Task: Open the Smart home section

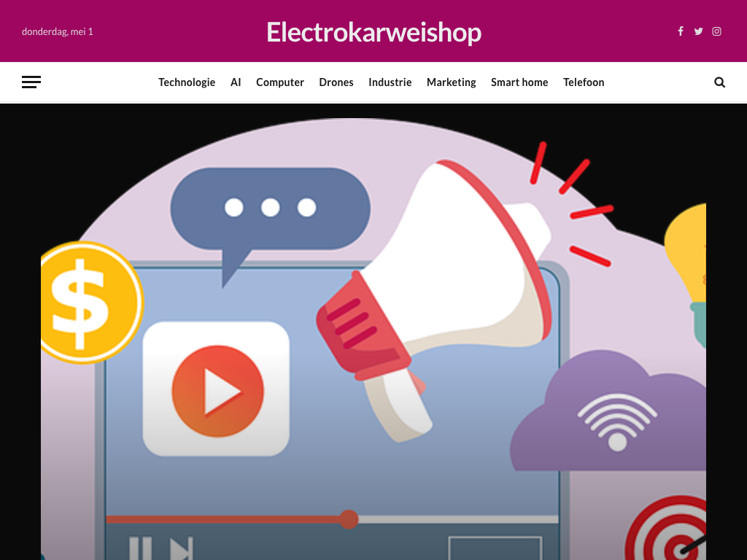Action: pos(519,82)
